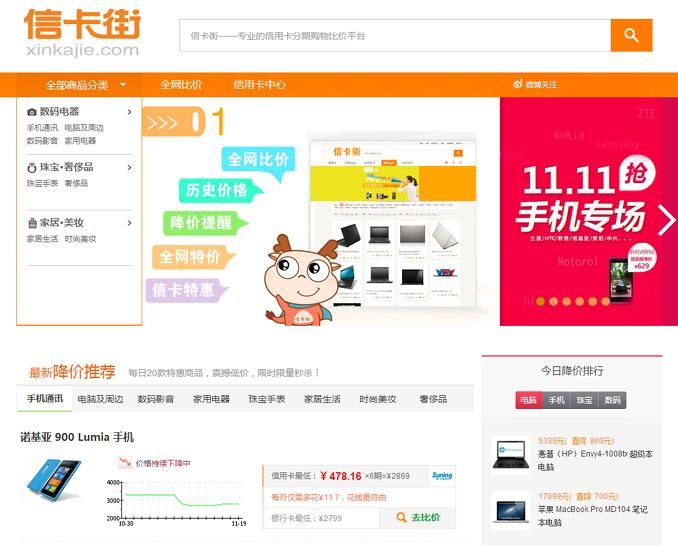Click the sidebar 时尚美妆 subcategory link
The height and width of the screenshot is (546, 678).
pyautogui.click(x=80, y=239)
